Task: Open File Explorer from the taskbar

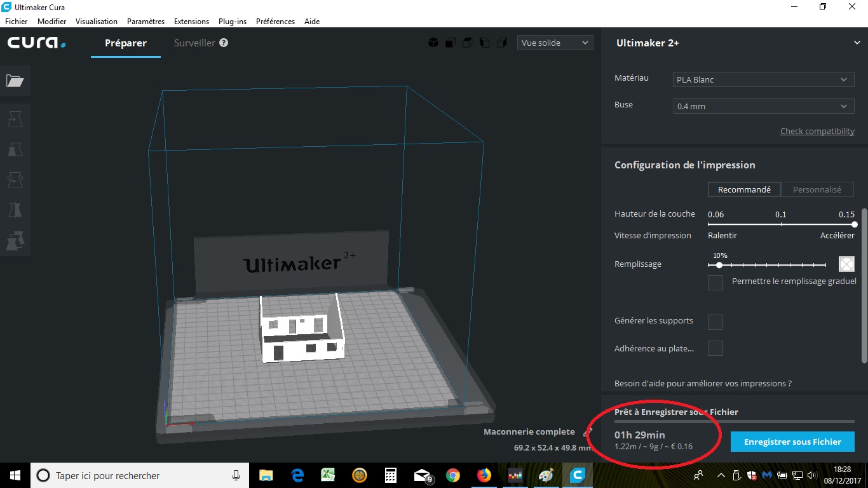Action: 266,475
